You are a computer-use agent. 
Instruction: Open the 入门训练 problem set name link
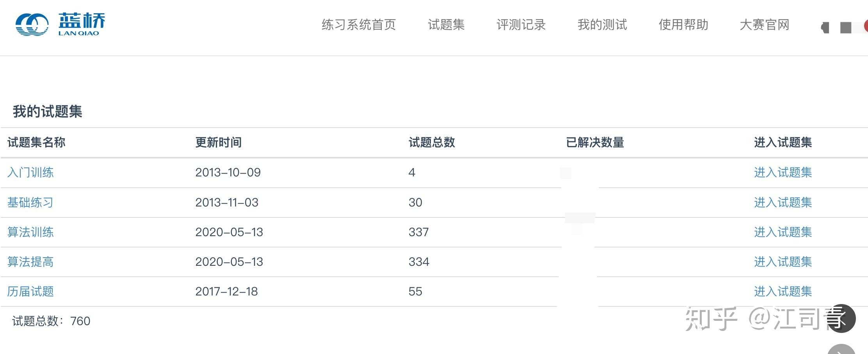30,173
